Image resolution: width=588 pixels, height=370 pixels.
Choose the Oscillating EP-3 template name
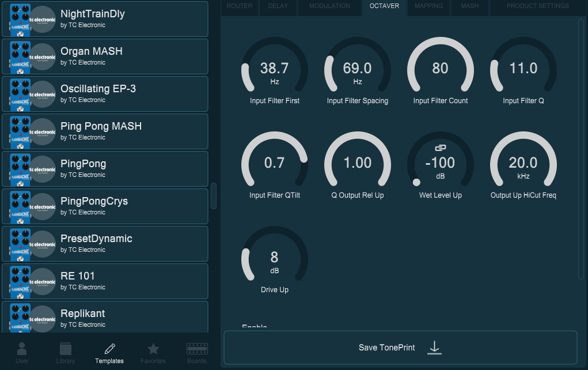click(98, 89)
